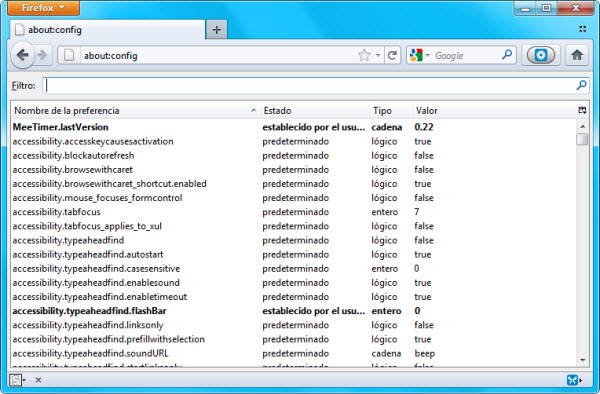The image size is (600, 394).
Task: Click the 0.22 value of MeeTimer.lastVersion
Action: (424, 127)
